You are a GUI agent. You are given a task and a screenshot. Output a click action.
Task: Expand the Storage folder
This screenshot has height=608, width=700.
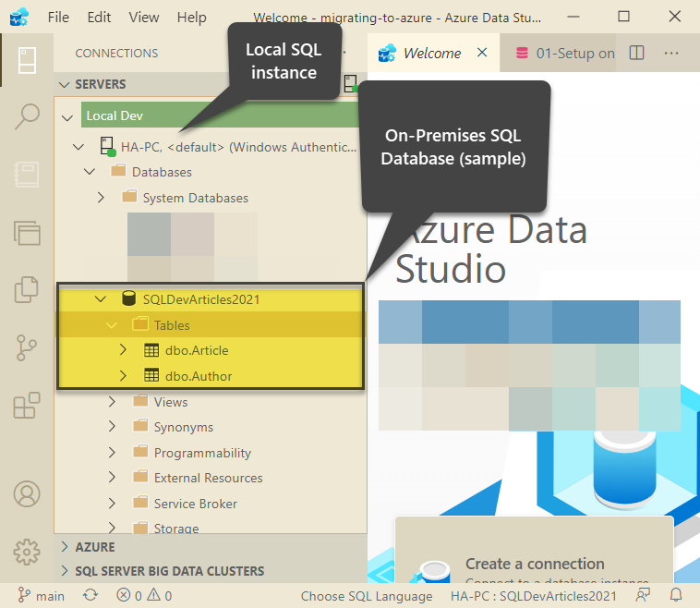[x=112, y=528]
